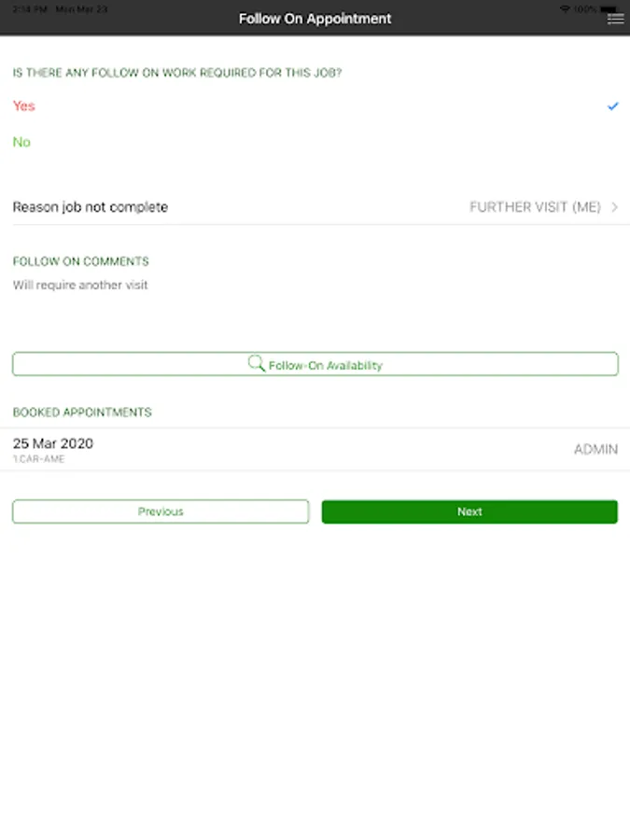This screenshot has width=630, height=840.
Task: Change the FURTHER VISIT (ME) value
Action: point(535,207)
